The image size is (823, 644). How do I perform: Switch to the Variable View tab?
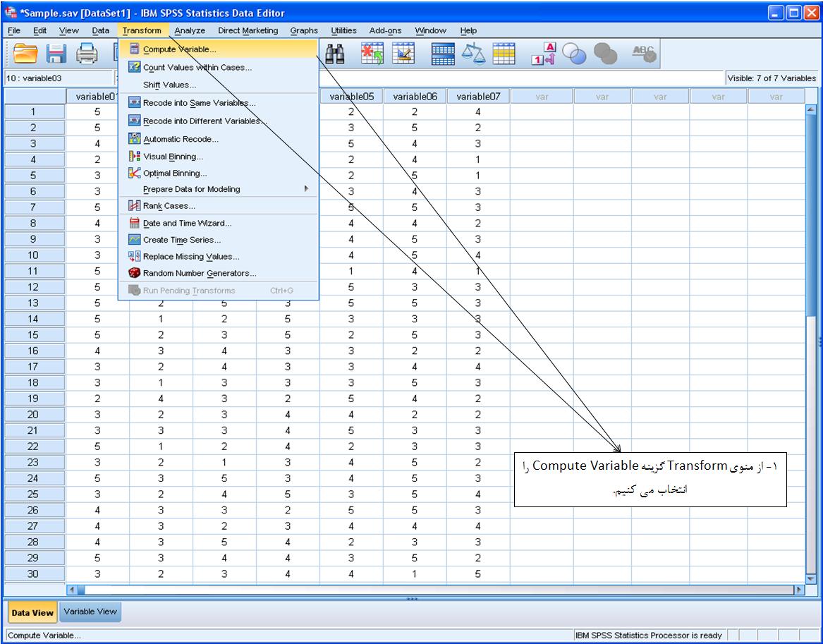90,612
